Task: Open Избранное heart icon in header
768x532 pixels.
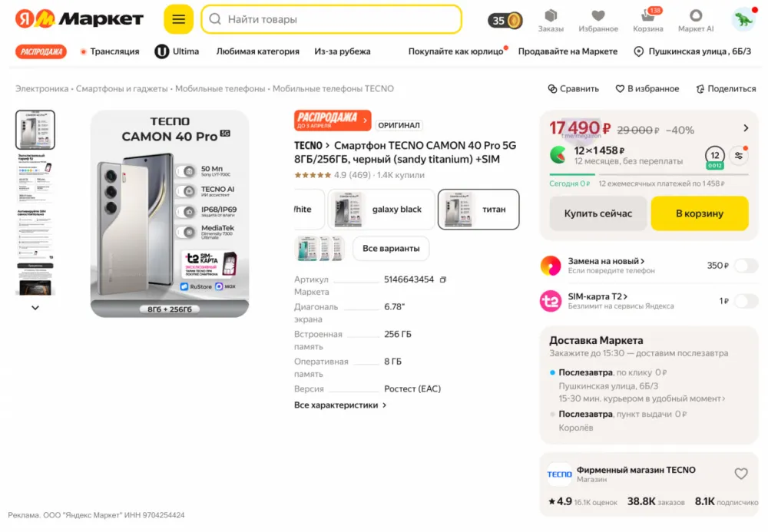Action: [x=598, y=20]
